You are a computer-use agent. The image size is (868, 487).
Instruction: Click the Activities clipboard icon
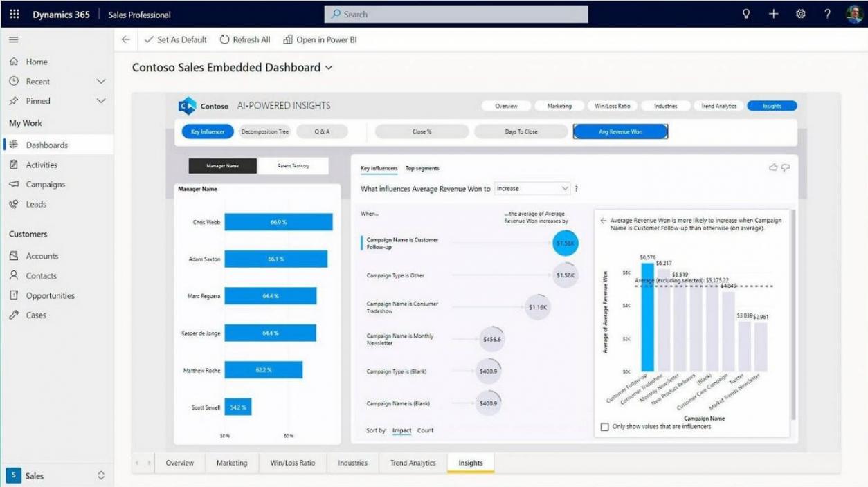point(14,165)
